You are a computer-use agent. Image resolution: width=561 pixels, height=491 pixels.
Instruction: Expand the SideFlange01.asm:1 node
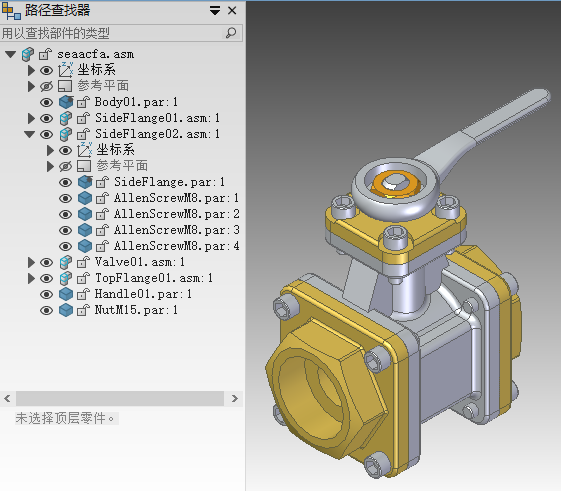[x=31, y=118]
